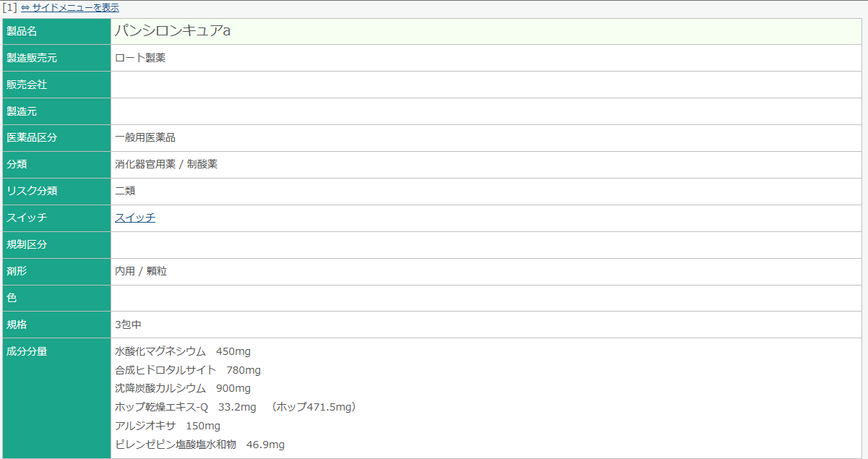Select the 一般用医薬品 value
Screen dimensions: 868x459
tap(145, 138)
